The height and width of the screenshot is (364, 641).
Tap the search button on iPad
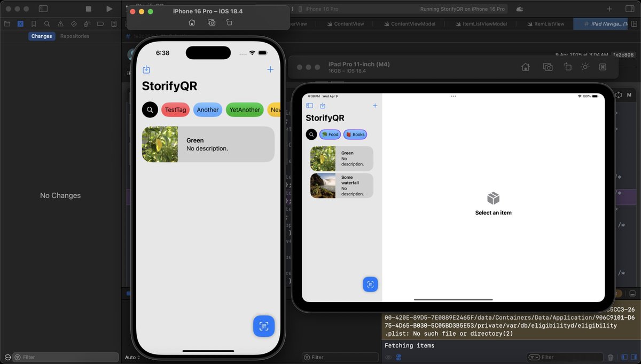(311, 134)
